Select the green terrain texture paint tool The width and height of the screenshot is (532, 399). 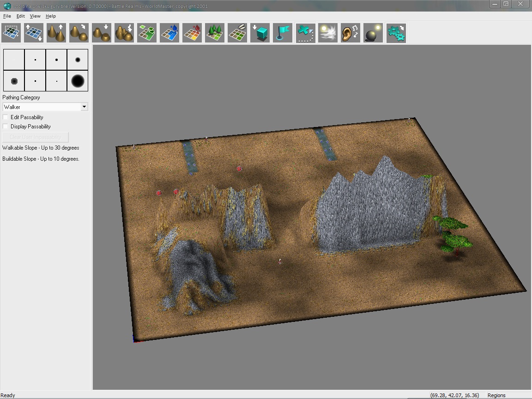(x=147, y=33)
